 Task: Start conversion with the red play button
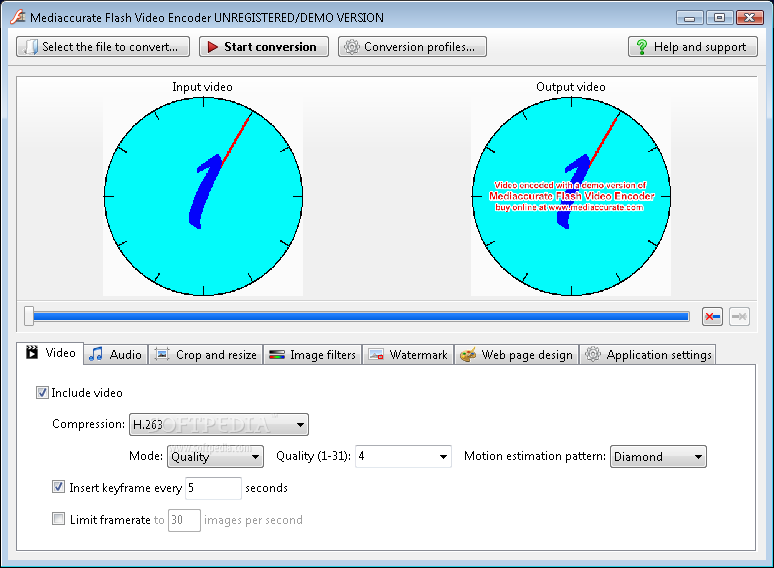264,47
